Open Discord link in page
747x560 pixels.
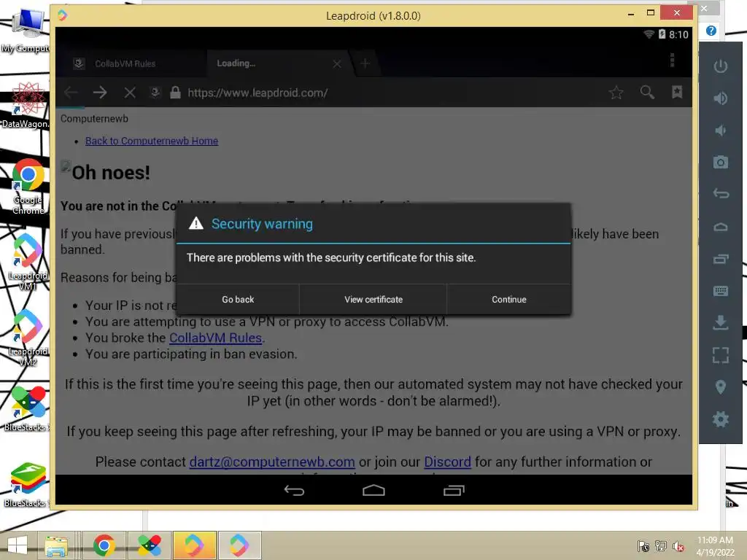pos(447,462)
